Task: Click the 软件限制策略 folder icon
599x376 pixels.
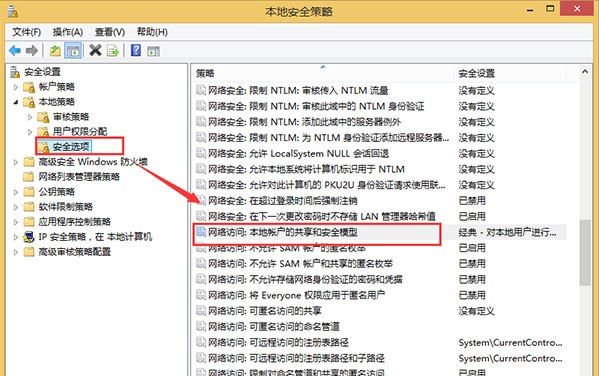Action: tap(29, 207)
